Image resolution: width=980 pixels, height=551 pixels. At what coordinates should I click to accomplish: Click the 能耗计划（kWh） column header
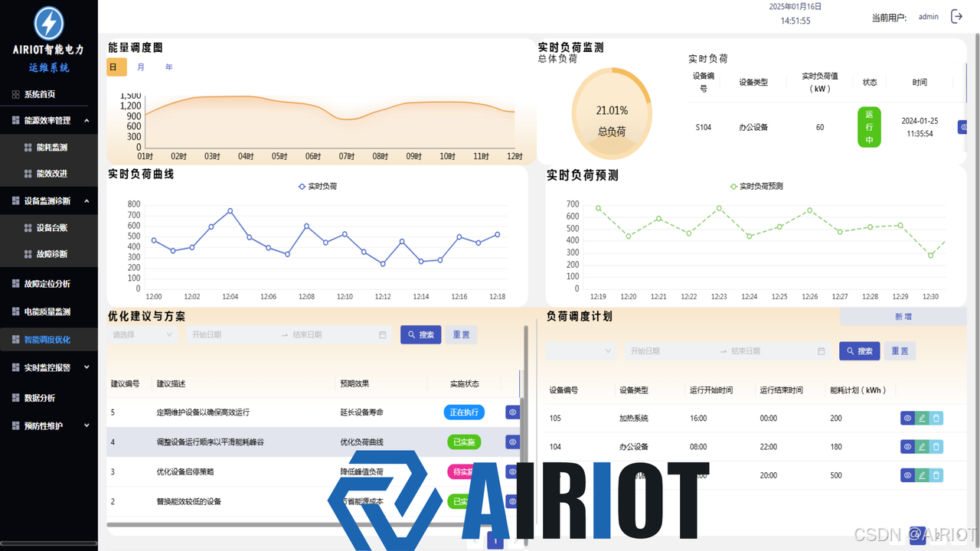tap(858, 390)
